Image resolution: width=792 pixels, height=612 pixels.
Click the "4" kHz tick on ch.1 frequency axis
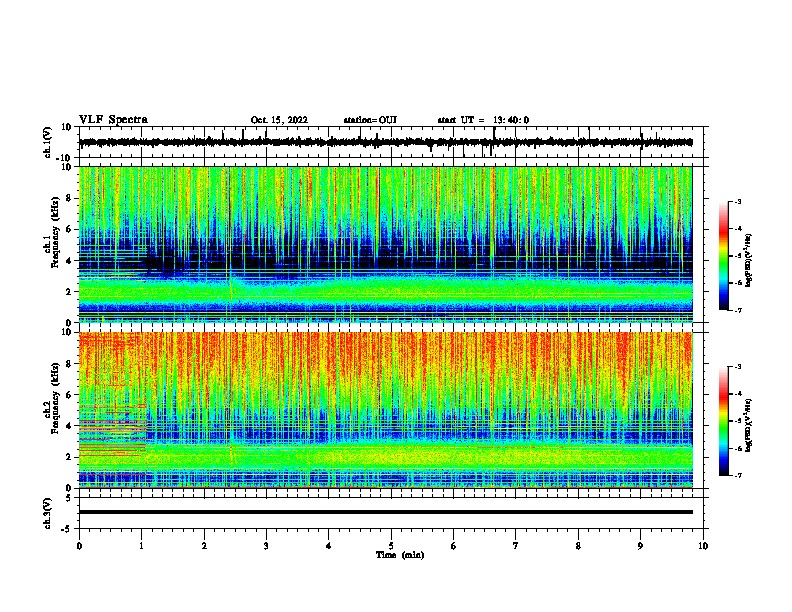[x=69, y=261]
